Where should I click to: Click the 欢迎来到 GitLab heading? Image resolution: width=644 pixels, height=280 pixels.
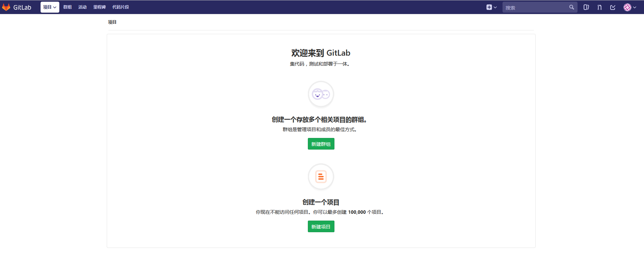pyautogui.click(x=321, y=53)
